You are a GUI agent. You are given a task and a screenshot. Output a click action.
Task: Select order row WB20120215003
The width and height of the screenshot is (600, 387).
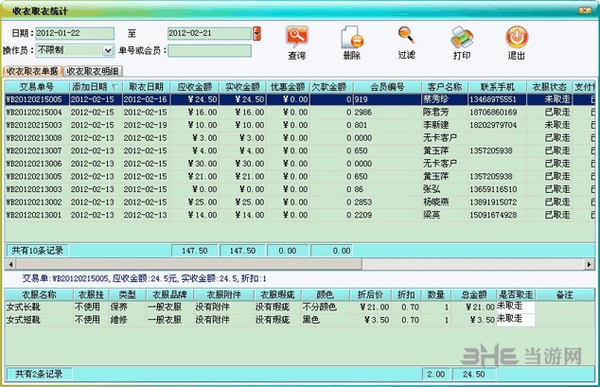(300, 125)
